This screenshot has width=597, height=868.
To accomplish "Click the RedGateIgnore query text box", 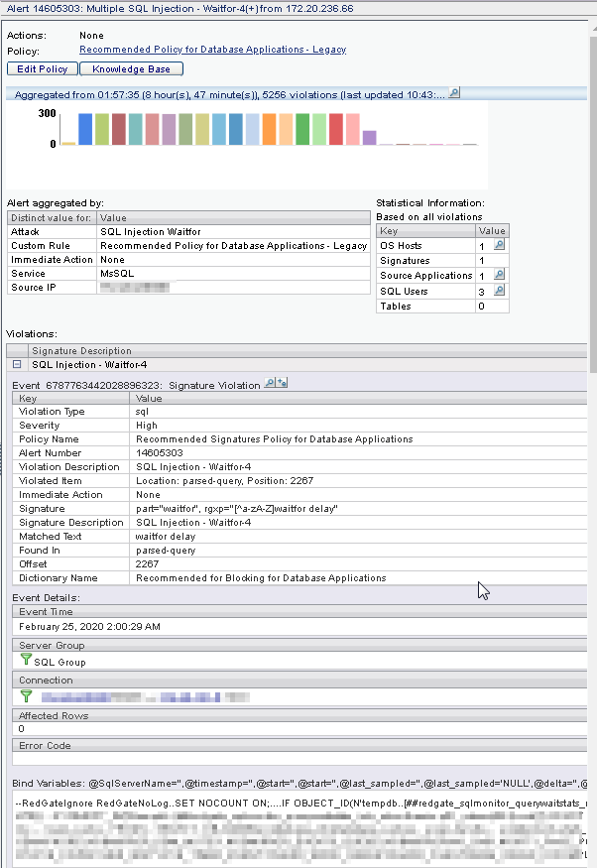I will point(299,829).
